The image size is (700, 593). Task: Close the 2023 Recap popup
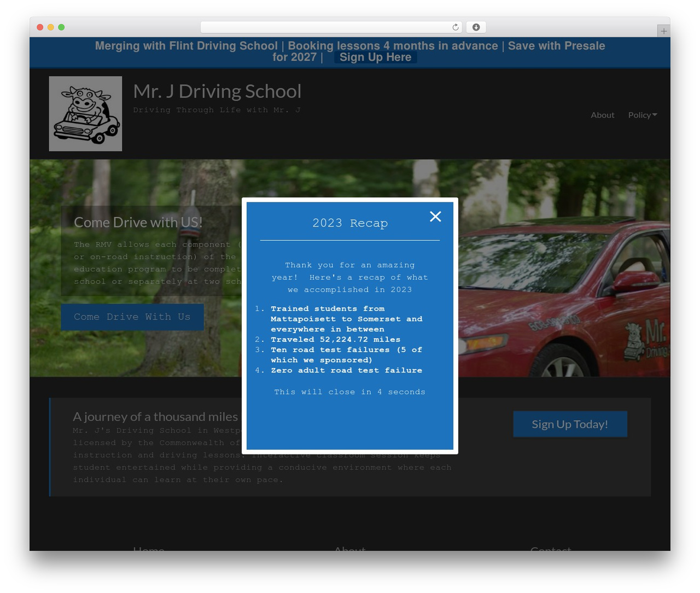point(435,217)
